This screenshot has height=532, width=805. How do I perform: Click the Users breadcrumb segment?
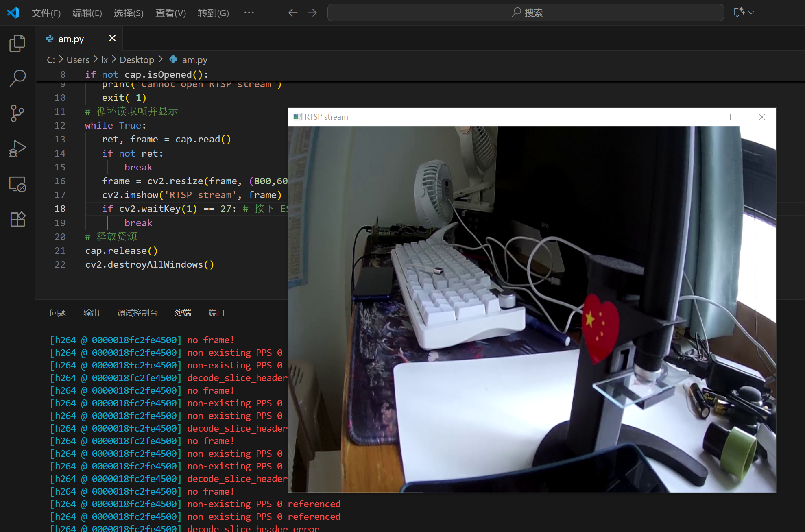(78, 60)
